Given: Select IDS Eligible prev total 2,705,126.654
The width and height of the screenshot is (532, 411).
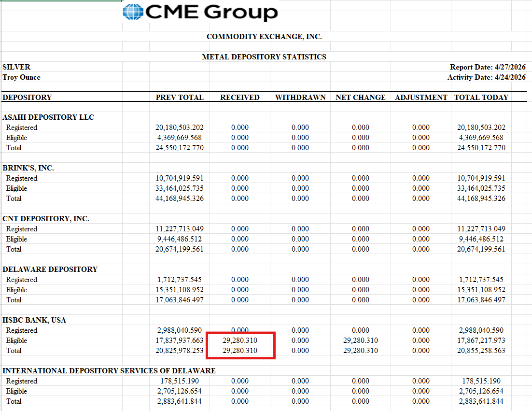Looking at the screenshot, I should point(180,391).
